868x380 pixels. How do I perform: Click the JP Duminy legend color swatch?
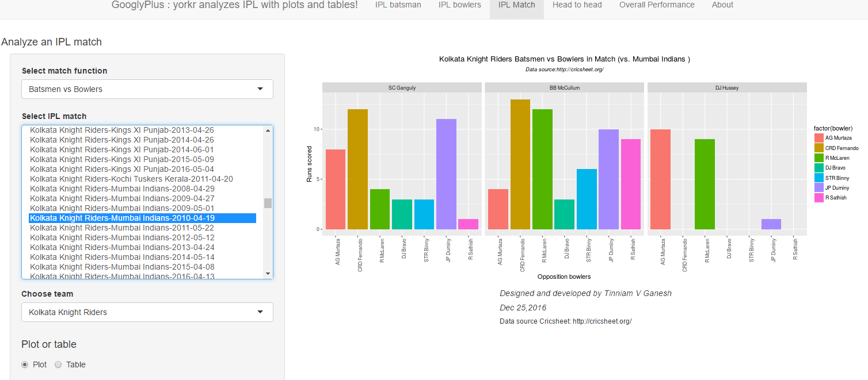pos(819,188)
